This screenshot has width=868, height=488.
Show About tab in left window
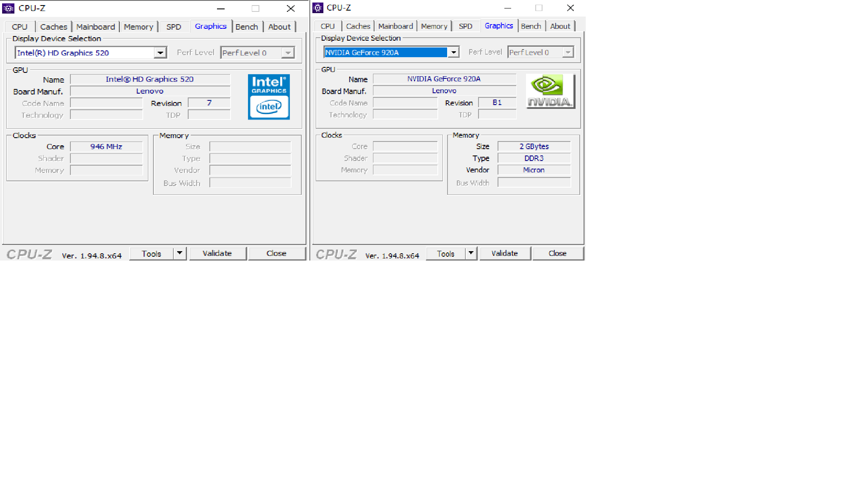pos(280,27)
